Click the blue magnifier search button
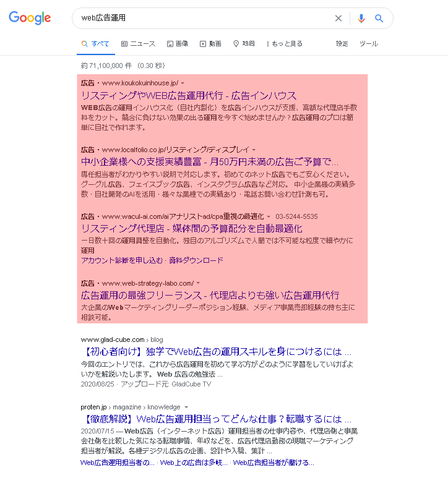The image size is (448, 478). pos(379,19)
